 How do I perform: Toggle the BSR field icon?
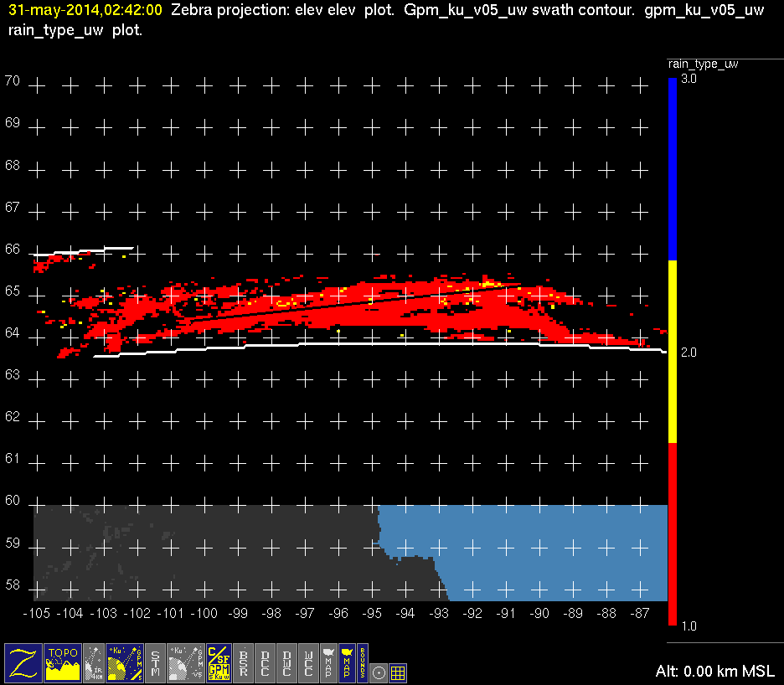click(x=244, y=662)
